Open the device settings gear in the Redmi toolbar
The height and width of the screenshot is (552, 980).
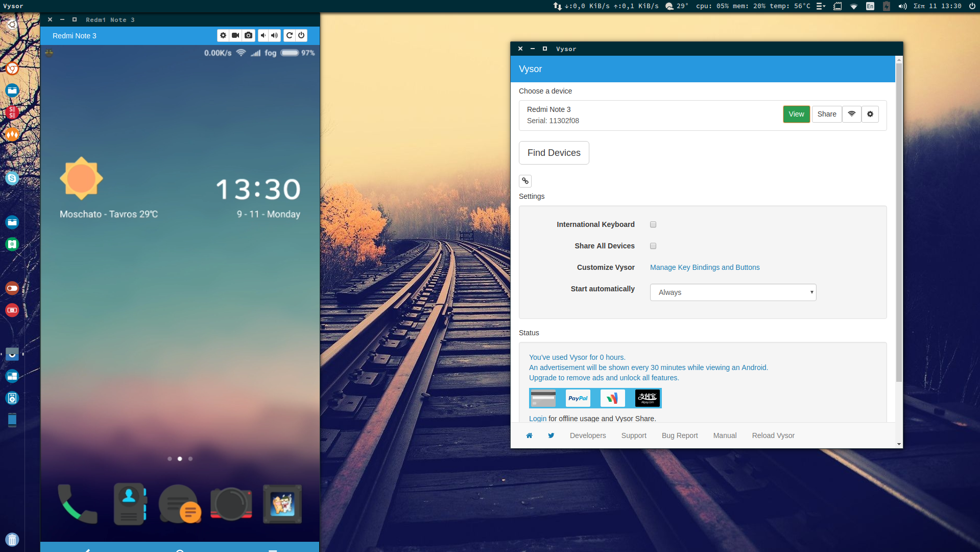click(223, 35)
